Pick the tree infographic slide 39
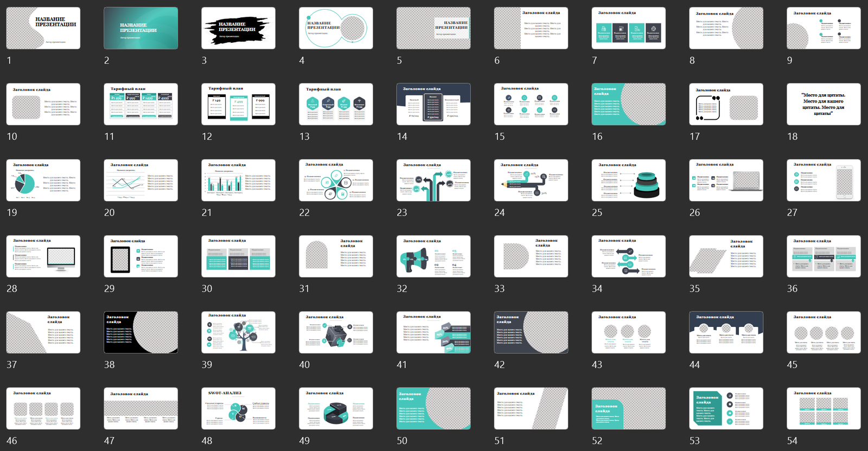Screen dimensions: 868x451 (238, 332)
